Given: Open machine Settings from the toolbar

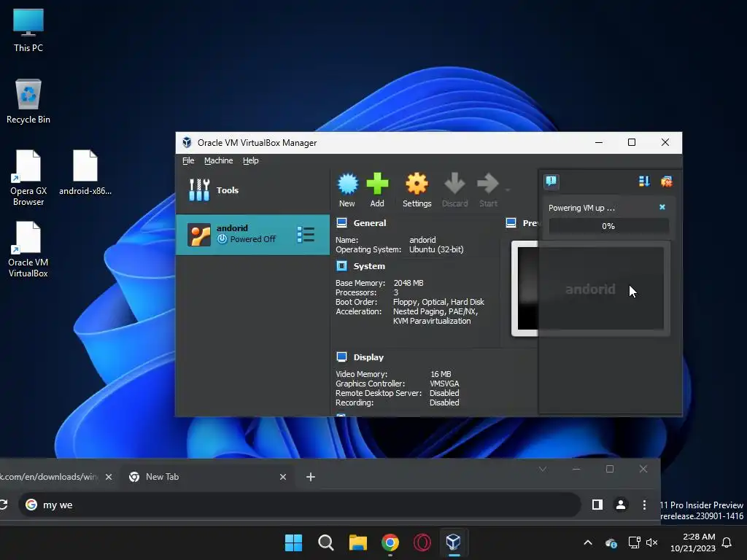Looking at the screenshot, I should [417, 190].
